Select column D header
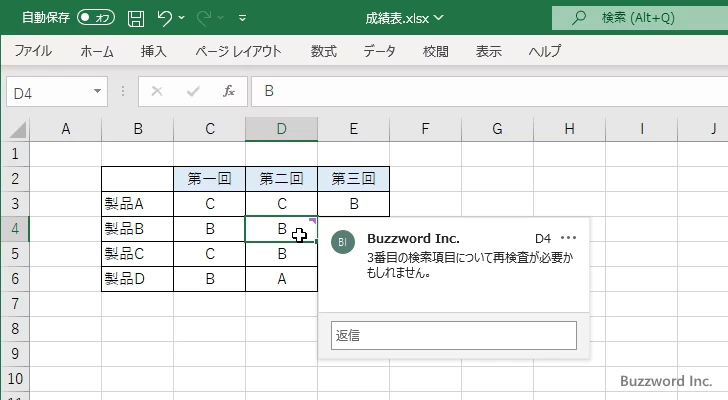The width and height of the screenshot is (728, 400). (x=281, y=128)
